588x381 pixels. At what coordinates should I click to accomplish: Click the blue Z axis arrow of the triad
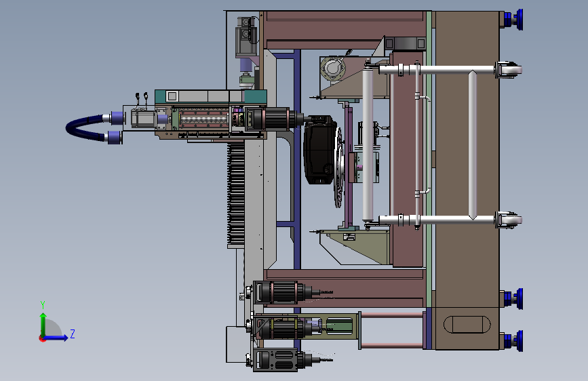point(56,338)
